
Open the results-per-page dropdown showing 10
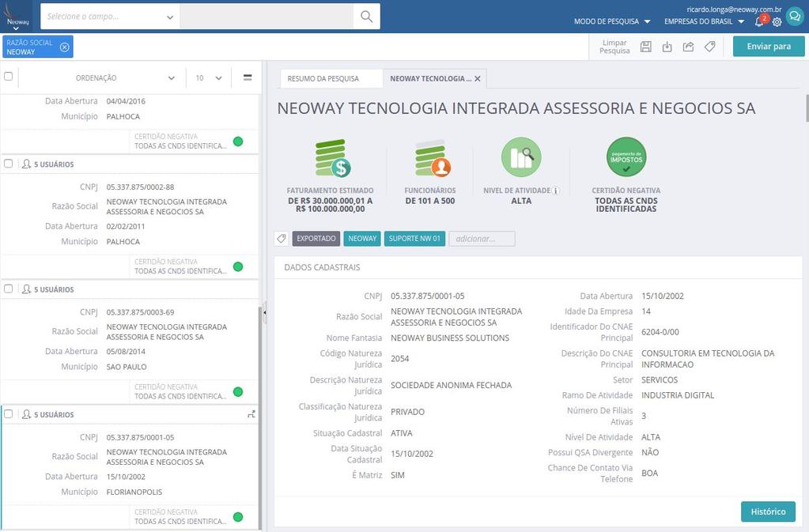208,77
